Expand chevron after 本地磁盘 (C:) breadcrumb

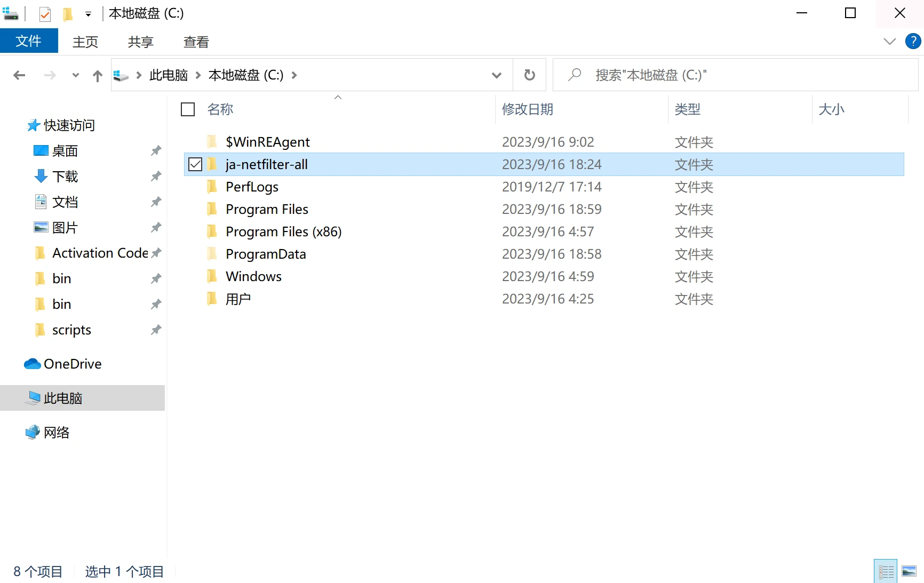(294, 75)
